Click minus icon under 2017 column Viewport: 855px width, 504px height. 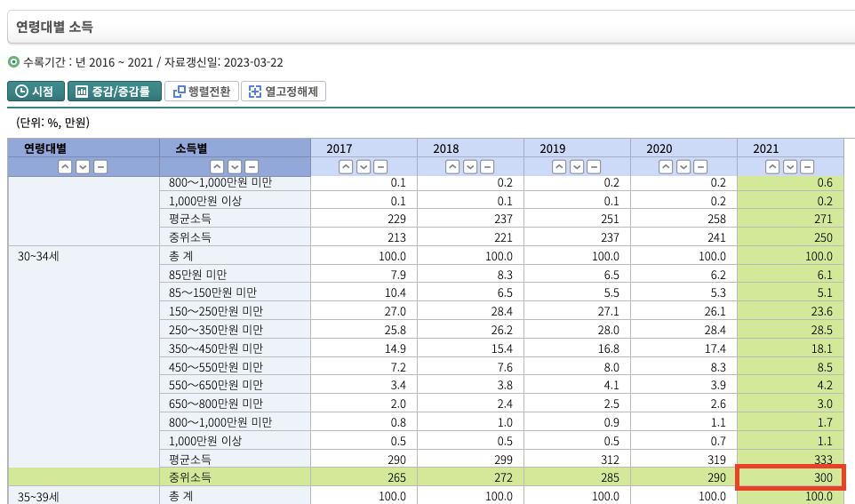(x=380, y=167)
